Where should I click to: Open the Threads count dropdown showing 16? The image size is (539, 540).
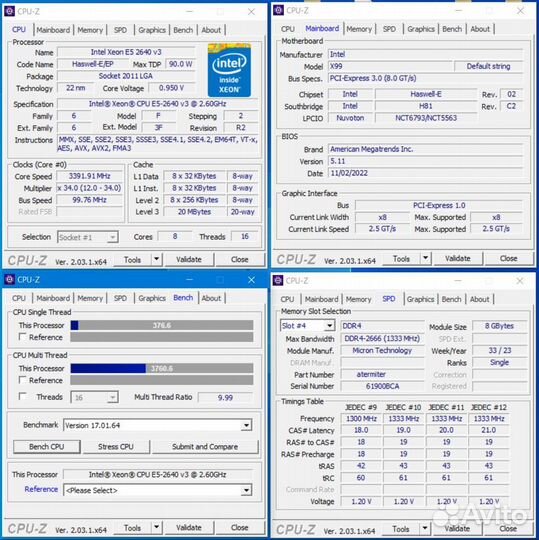[94, 397]
